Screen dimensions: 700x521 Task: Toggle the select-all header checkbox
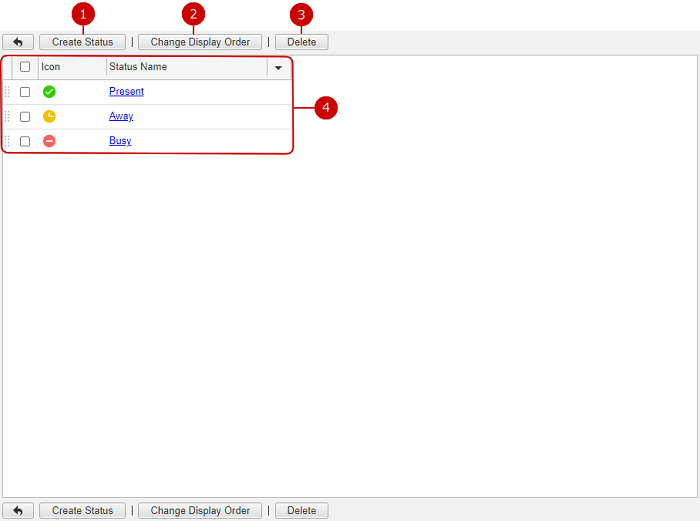coord(25,67)
